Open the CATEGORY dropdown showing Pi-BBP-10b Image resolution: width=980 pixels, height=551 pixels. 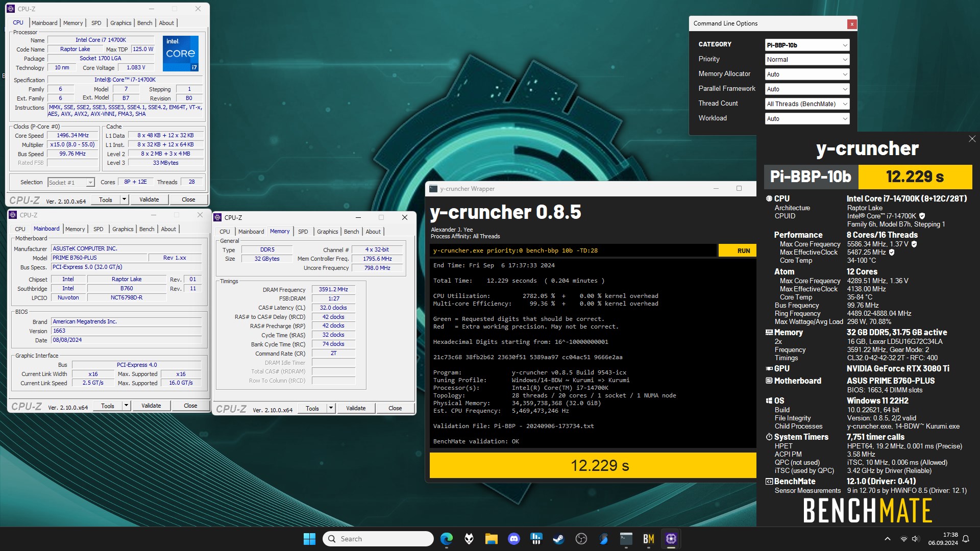tap(807, 45)
